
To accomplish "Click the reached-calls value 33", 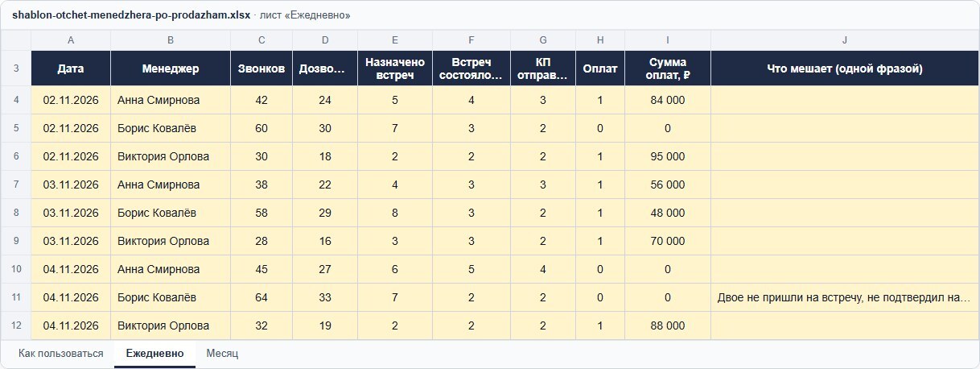I will click(x=325, y=297).
